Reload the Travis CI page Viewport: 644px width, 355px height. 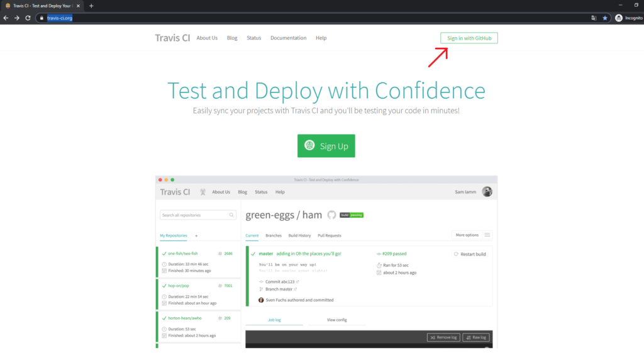pos(28,18)
